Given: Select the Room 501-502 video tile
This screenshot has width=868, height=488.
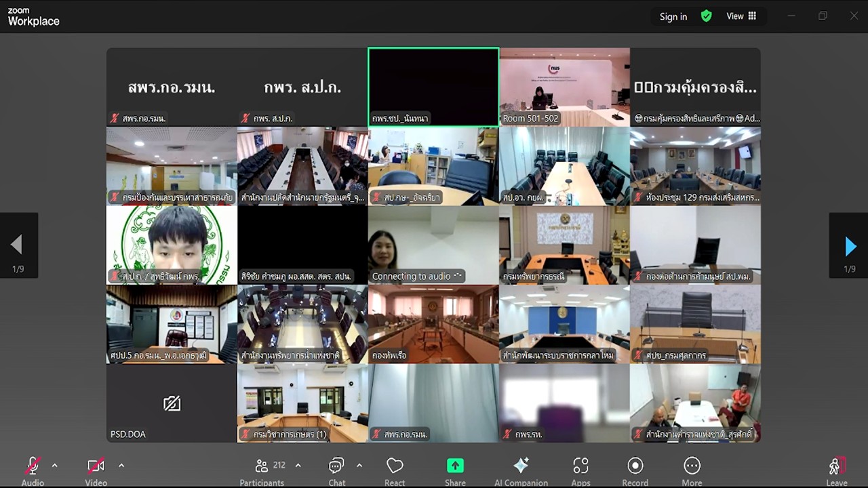Looking at the screenshot, I should click(x=564, y=87).
